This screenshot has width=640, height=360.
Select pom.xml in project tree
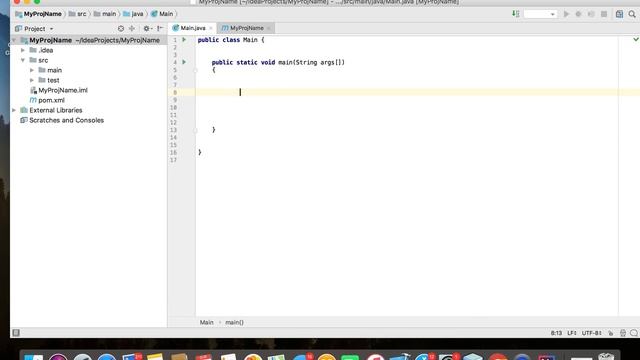[47, 100]
